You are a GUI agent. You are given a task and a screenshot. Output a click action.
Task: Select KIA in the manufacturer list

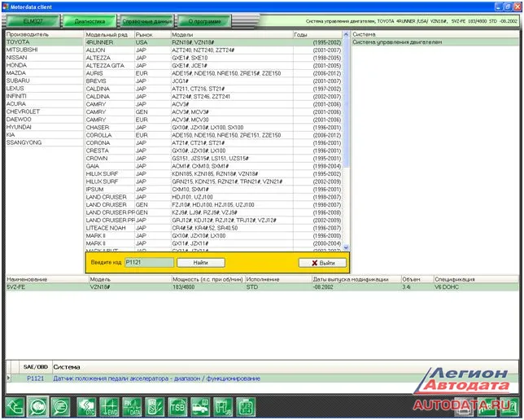44,134
